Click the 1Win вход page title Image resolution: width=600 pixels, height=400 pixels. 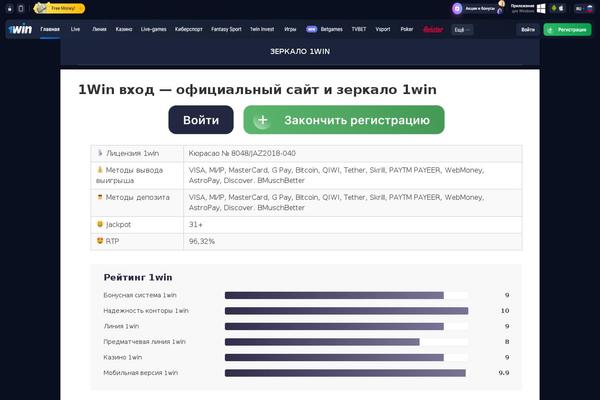(x=257, y=90)
